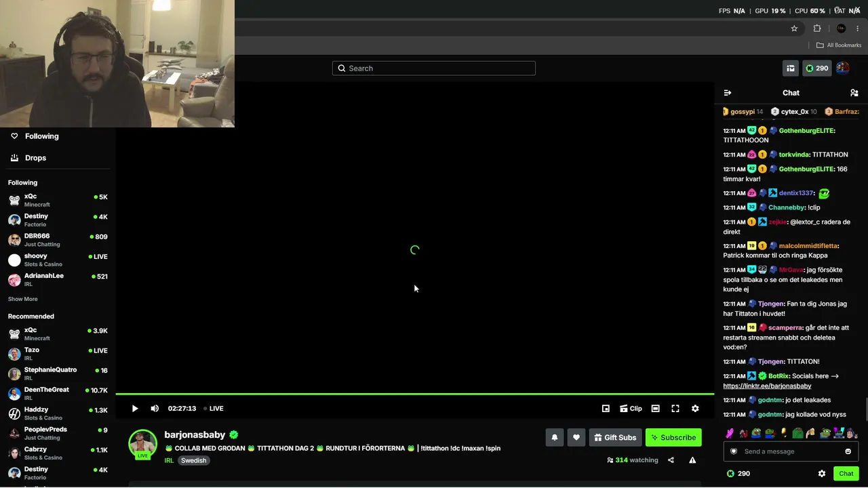Open DBR666's Just Chatting stream
The height and width of the screenshot is (488, 868).
point(58,240)
